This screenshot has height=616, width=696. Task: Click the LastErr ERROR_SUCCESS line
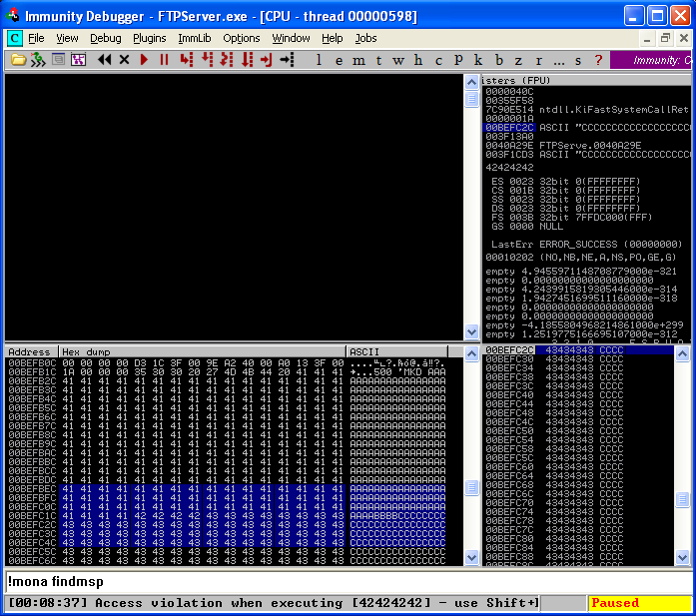click(x=587, y=244)
